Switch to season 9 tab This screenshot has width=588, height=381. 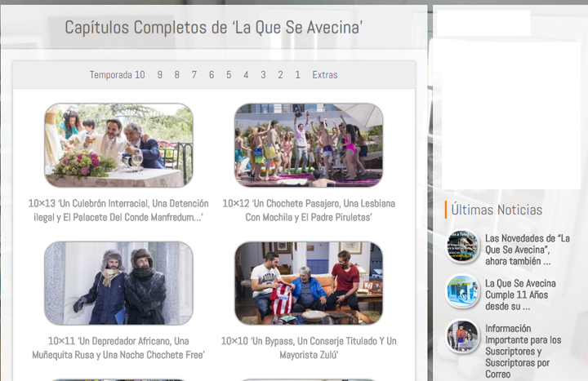click(160, 75)
